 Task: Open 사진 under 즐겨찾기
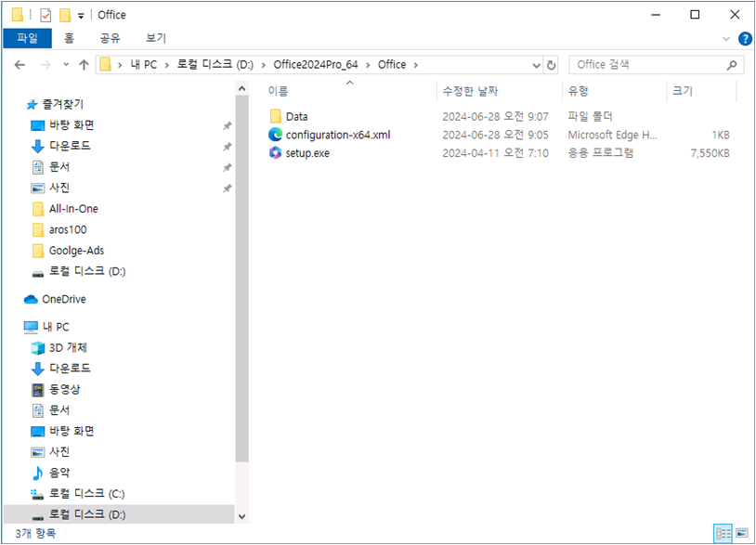click(51, 188)
